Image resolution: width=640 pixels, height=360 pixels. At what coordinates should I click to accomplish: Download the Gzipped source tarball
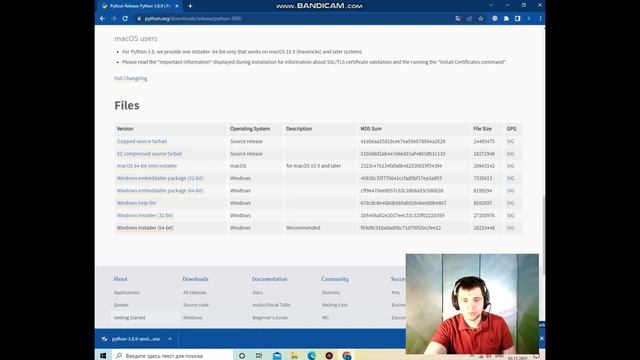(x=142, y=141)
